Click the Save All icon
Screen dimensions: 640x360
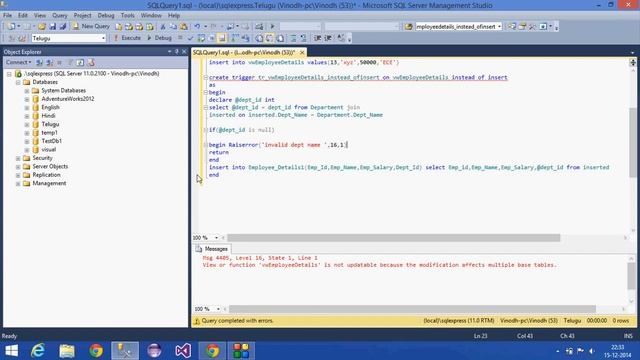62,27
